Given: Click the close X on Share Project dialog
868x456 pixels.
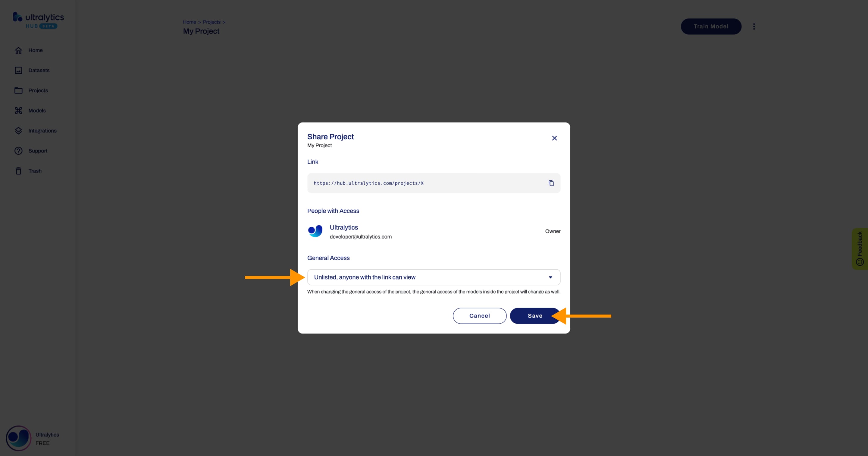Looking at the screenshot, I should click(x=555, y=138).
